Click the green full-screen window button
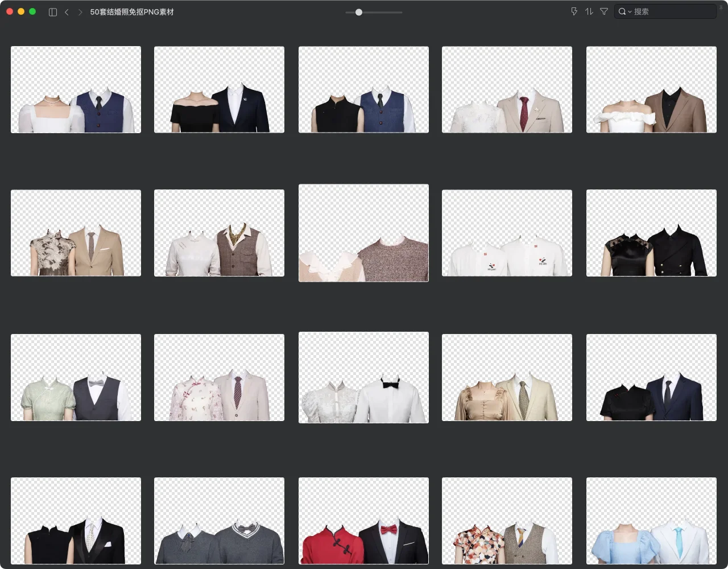Screen dimensions: 728x569 32,11
